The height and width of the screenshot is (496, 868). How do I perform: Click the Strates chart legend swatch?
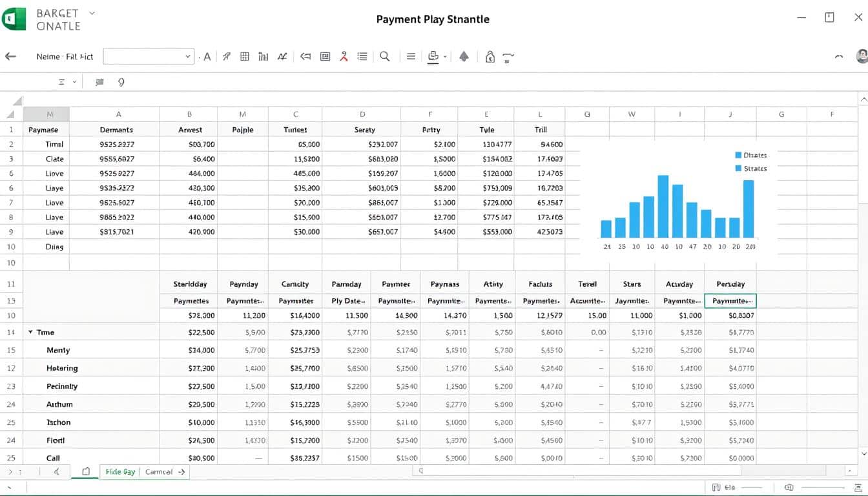coord(738,169)
